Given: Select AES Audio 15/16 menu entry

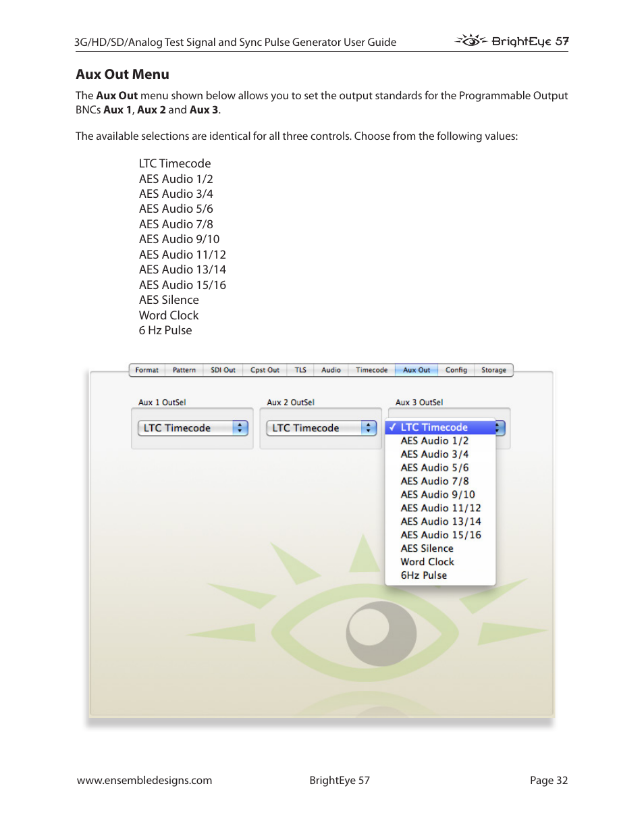Looking at the screenshot, I should pyautogui.click(x=440, y=536).
